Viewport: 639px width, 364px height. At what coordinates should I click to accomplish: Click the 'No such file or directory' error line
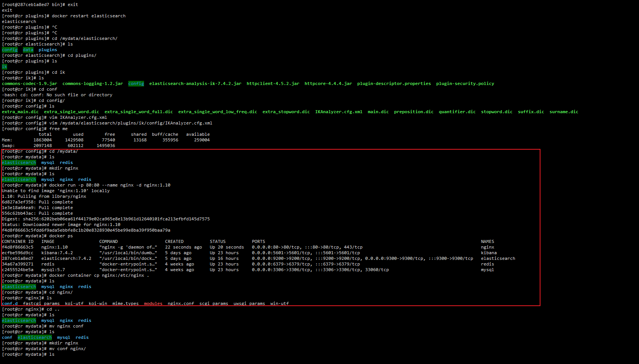57,95
